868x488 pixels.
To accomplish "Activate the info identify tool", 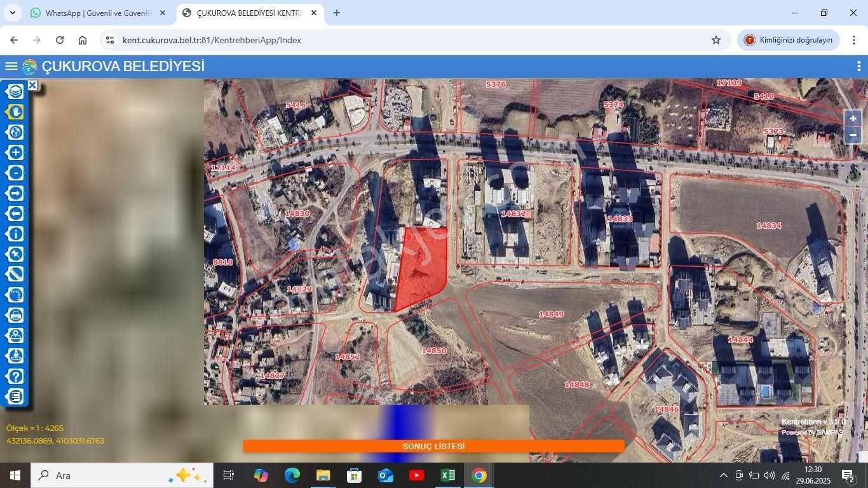I will (x=15, y=234).
